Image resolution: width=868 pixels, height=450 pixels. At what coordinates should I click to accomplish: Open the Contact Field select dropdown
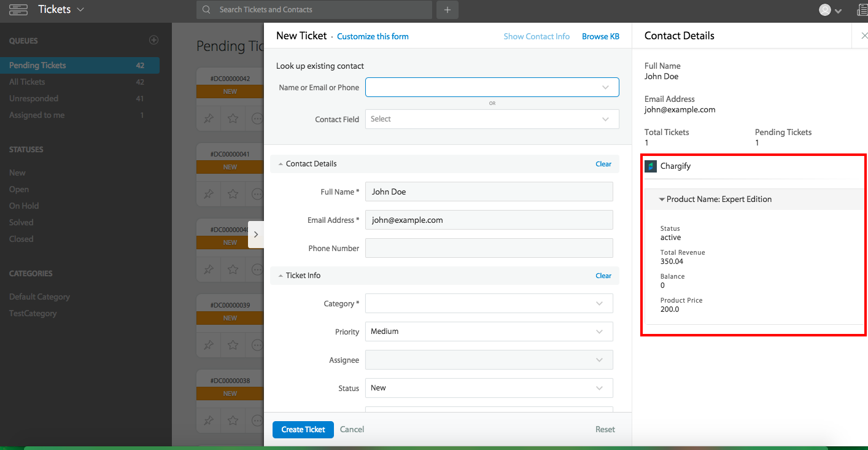pos(492,119)
